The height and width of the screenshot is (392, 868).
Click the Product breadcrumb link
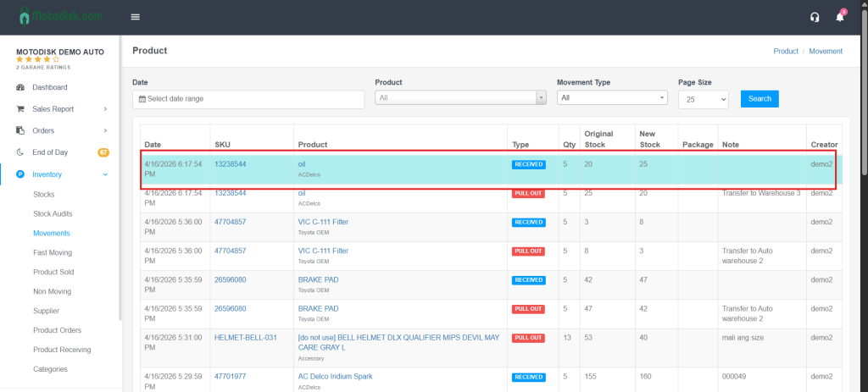click(x=785, y=51)
